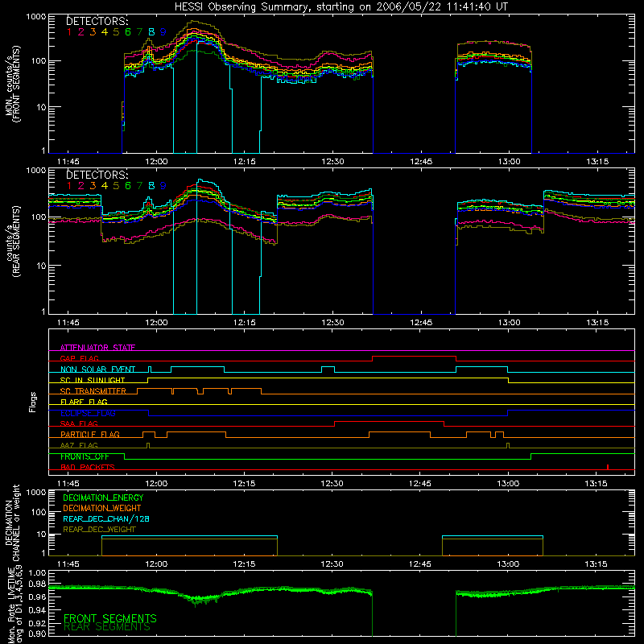Click the 0.98 value on the livetime axis
This screenshot has height=644, width=644.
[37, 584]
